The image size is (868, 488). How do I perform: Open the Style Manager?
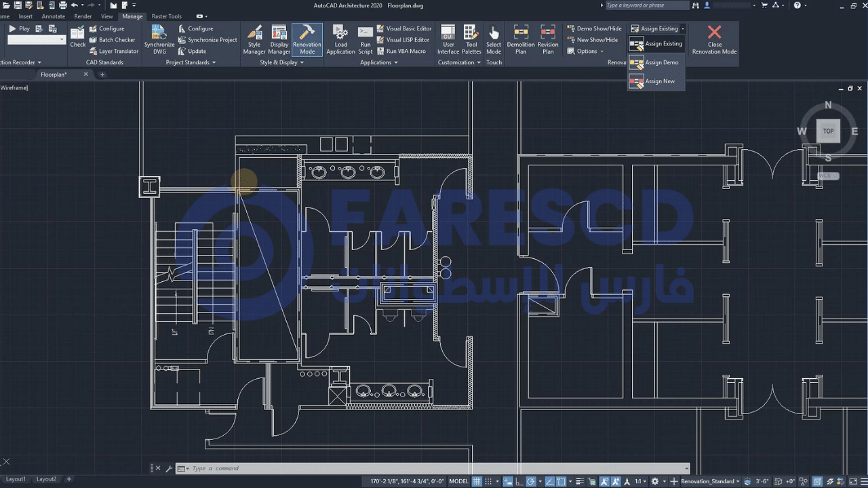point(254,39)
